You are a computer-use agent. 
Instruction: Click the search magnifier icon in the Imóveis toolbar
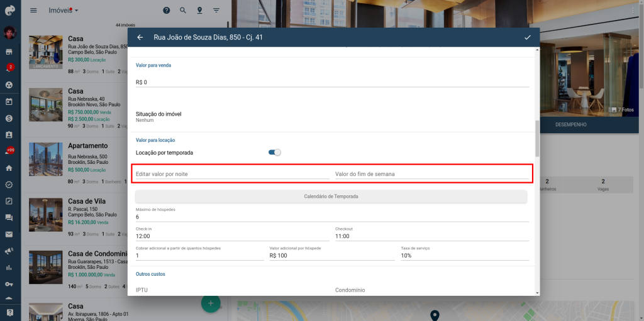[183, 10]
